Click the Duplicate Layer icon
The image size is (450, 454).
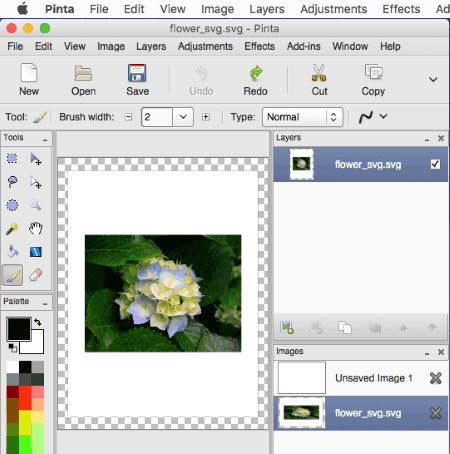point(345,328)
